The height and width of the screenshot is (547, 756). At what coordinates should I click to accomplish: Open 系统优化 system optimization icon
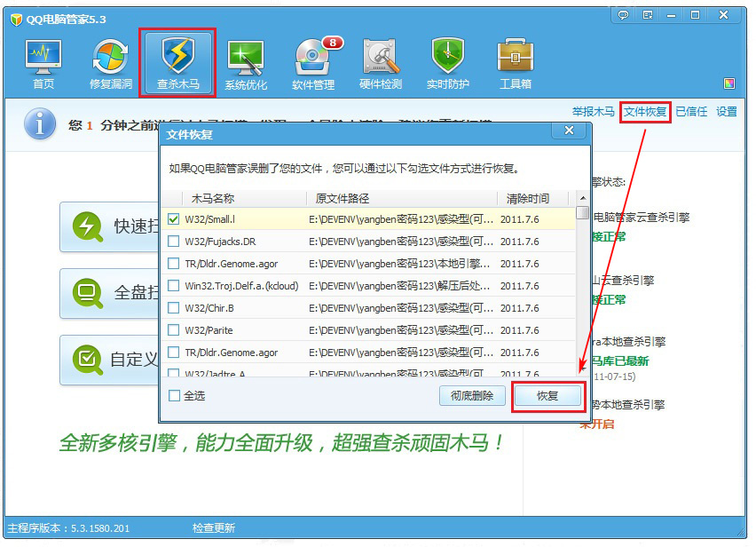[246, 63]
